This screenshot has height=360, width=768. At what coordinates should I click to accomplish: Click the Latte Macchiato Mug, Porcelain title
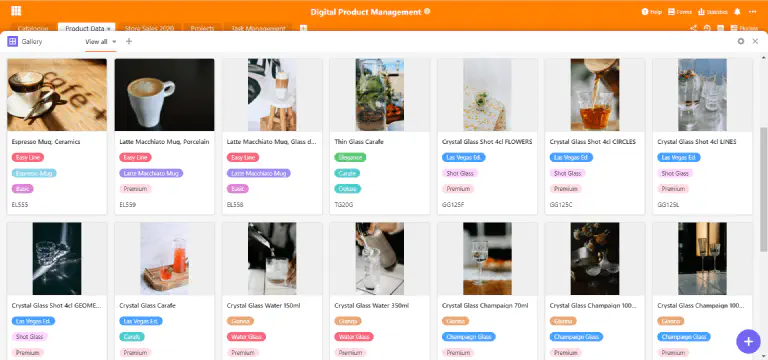coord(165,142)
